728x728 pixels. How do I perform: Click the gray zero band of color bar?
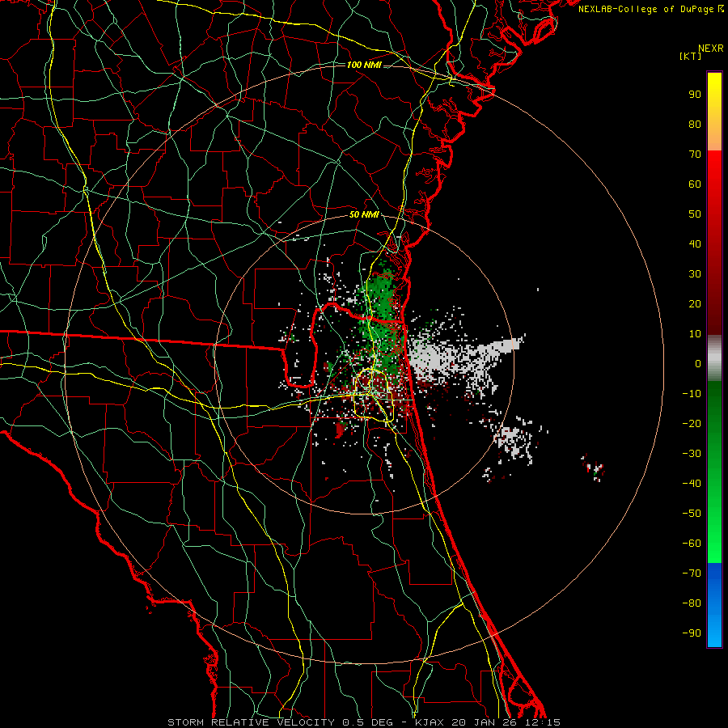click(x=714, y=358)
